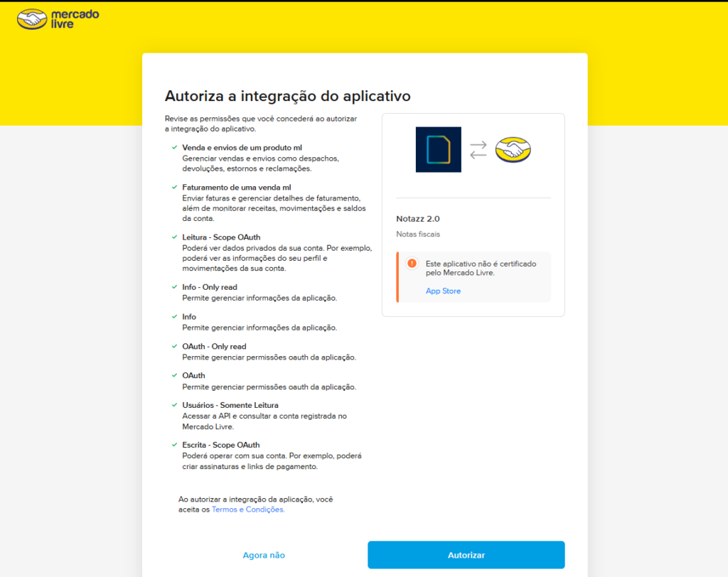728x577 pixels.
Task: Click the uncertified application warning message
Action: click(481, 268)
